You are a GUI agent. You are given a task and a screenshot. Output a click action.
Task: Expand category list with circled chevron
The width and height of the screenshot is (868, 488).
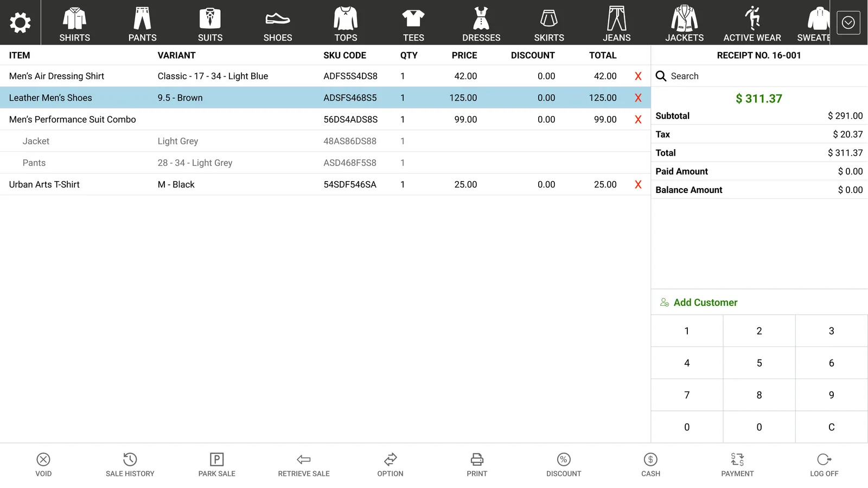tap(848, 23)
